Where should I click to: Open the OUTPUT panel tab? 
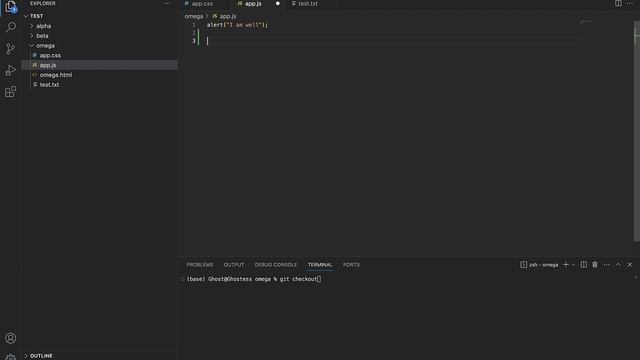[234, 265]
